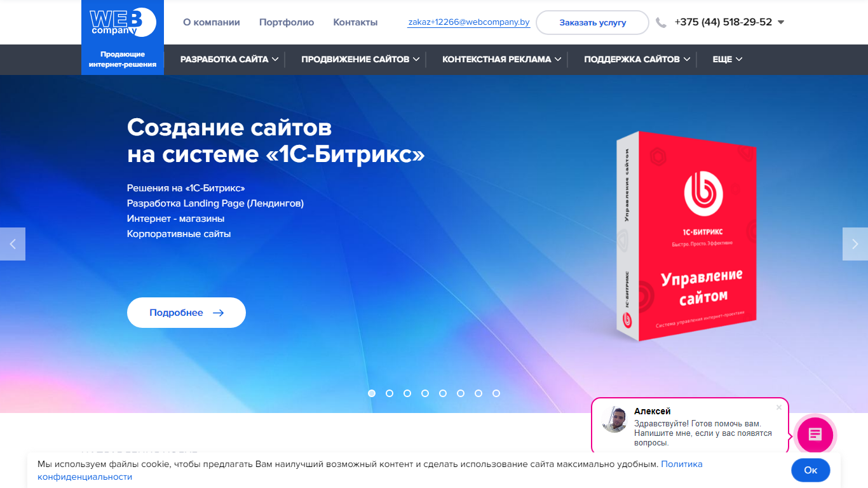Click the phone handset icon
Screen dimensions: 868x488
click(x=661, y=23)
